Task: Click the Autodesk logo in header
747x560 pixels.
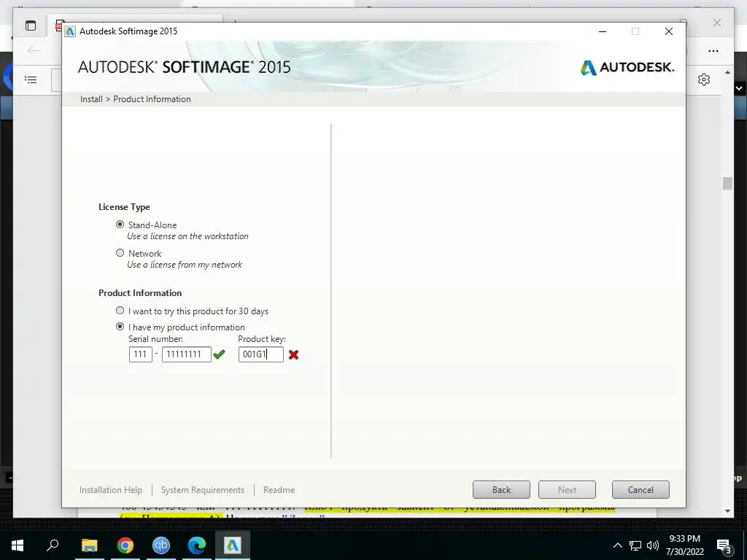Action: pos(627,67)
